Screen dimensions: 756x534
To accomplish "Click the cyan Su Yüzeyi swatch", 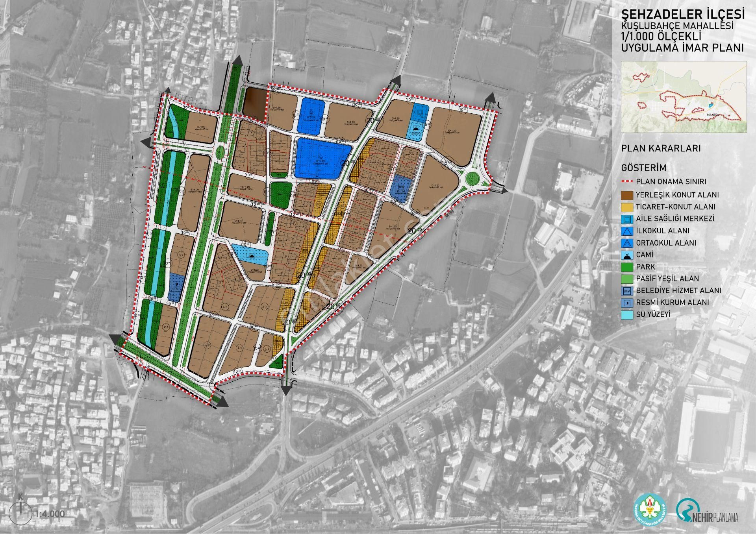I will [x=627, y=315].
